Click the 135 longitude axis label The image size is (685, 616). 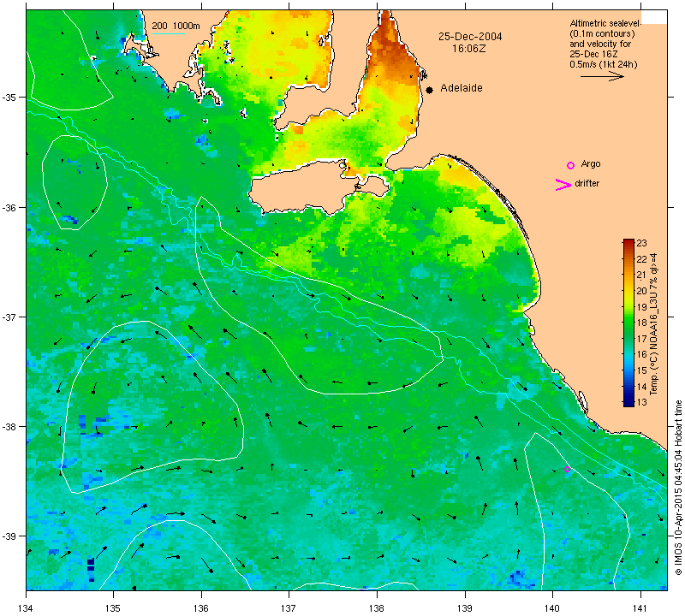[x=114, y=607]
